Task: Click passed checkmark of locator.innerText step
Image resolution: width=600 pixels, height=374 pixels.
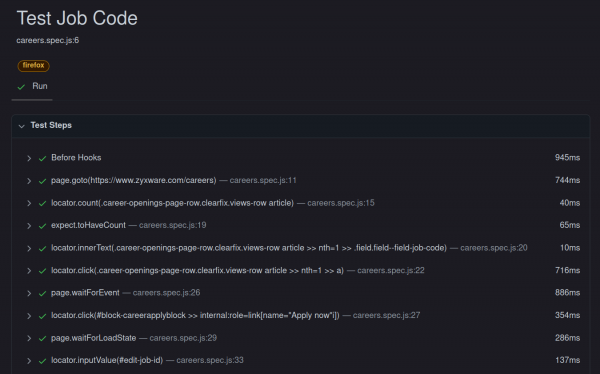Action: click(x=42, y=248)
